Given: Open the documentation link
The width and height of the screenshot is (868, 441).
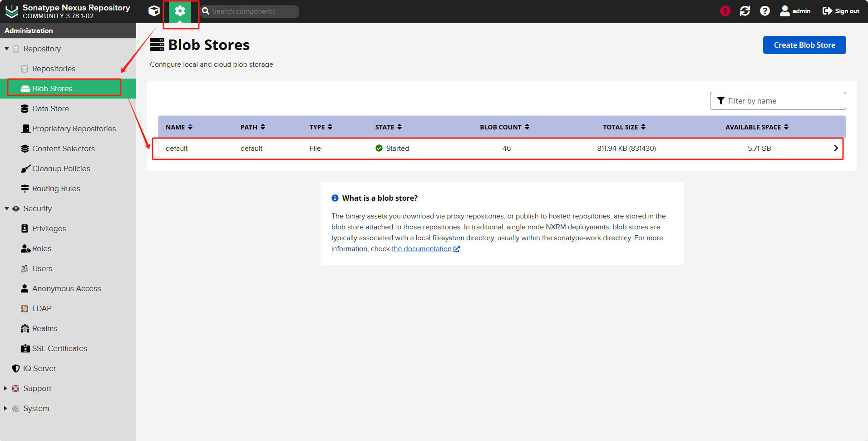Looking at the screenshot, I should click(x=426, y=249).
